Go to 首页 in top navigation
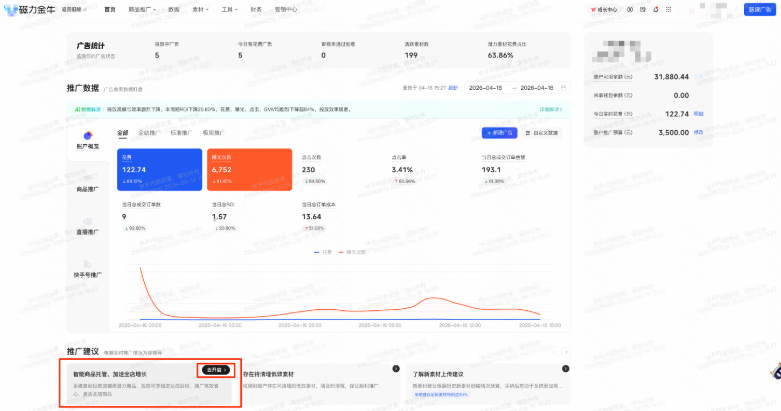This screenshot has height=411, width=781. (110, 9)
